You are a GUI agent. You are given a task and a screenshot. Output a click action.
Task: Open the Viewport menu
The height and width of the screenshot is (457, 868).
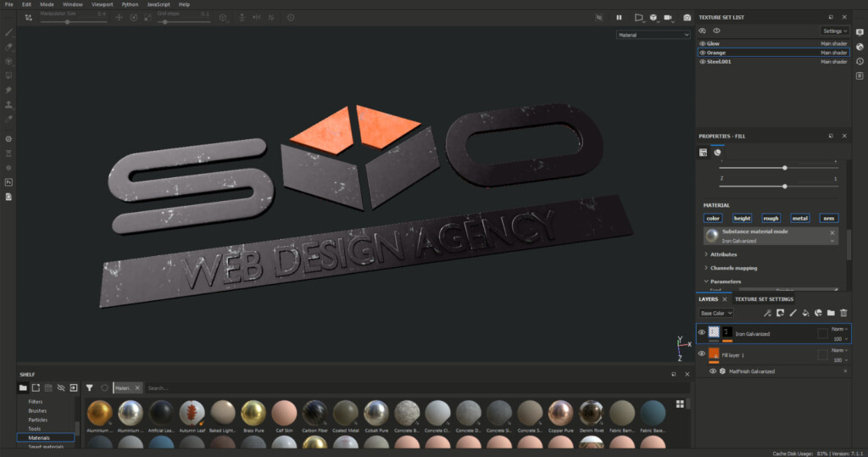pos(103,4)
